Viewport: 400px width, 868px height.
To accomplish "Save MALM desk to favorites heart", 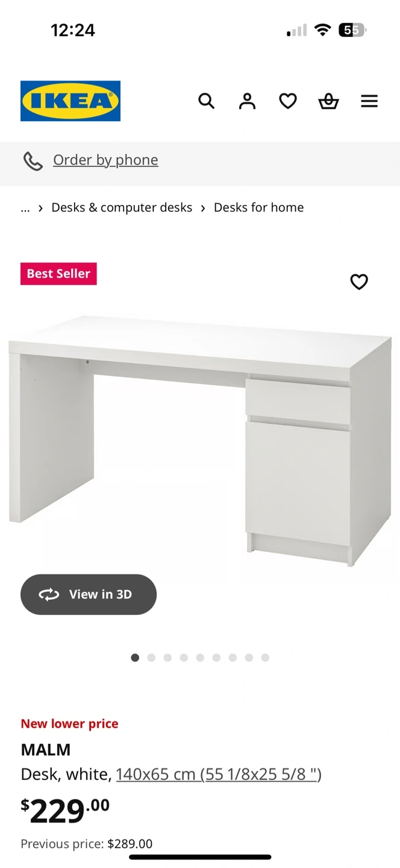I will (359, 281).
